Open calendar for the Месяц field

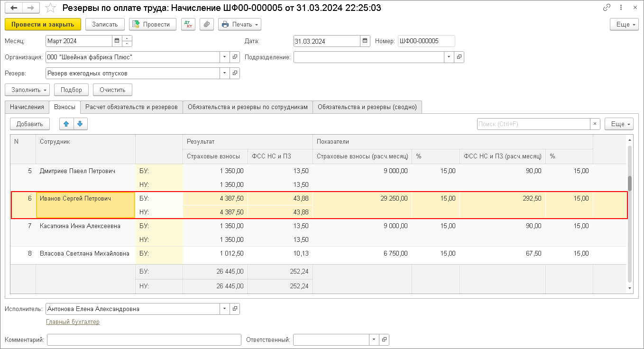(117, 41)
